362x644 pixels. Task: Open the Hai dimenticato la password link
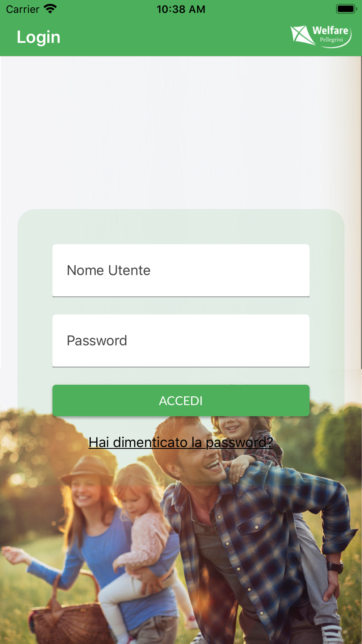[x=181, y=442]
